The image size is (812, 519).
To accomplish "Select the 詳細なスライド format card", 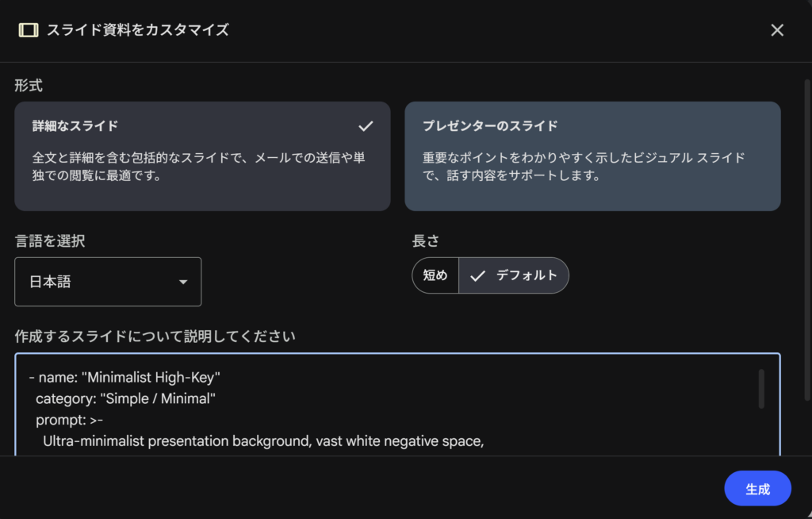I will (x=201, y=155).
